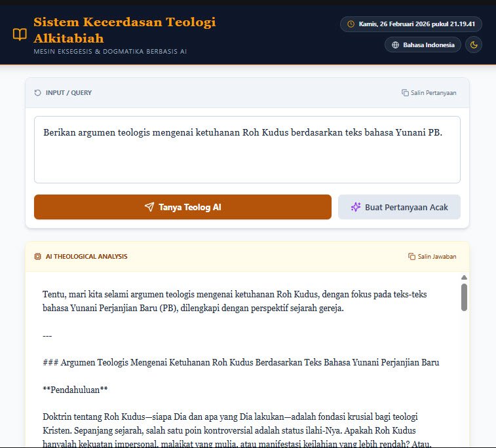Image resolution: width=496 pixels, height=448 pixels.
Task: Click the open book logo icon
Action: tap(20, 34)
